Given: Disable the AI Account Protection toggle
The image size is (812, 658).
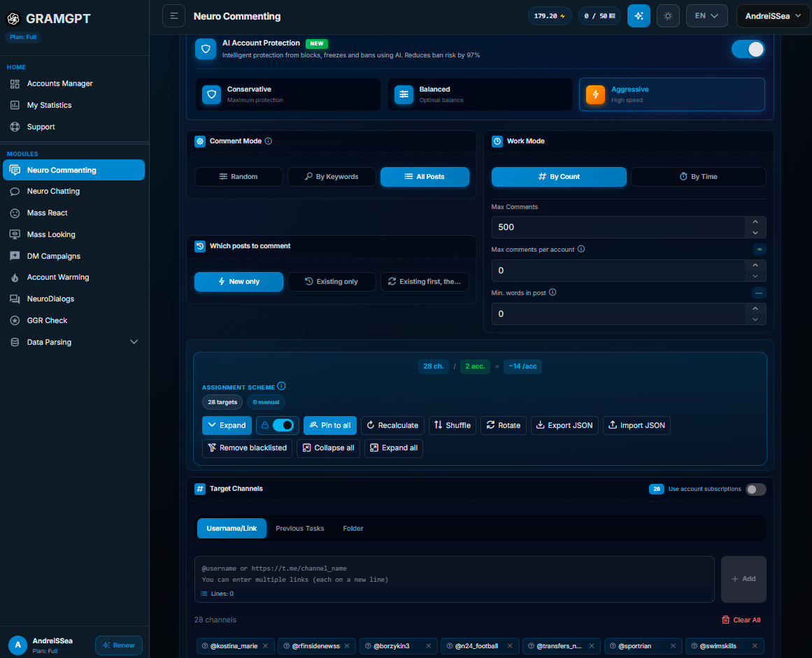Looking at the screenshot, I should 748,49.
